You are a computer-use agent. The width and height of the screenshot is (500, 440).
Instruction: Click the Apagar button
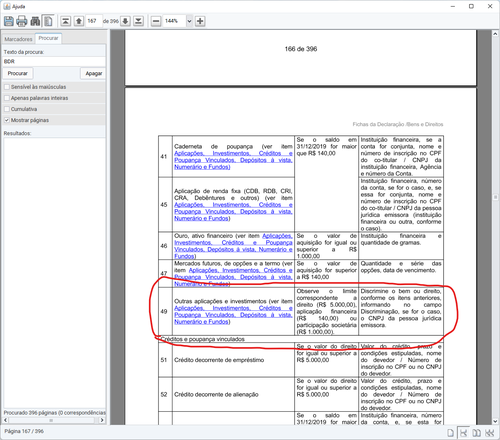pyautogui.click(x=94, y=73)
